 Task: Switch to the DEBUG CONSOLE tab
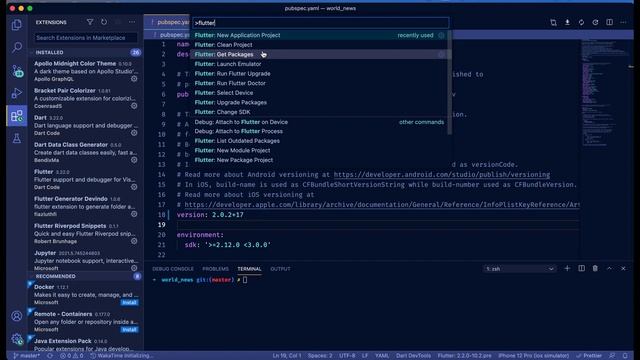point(173,269)
